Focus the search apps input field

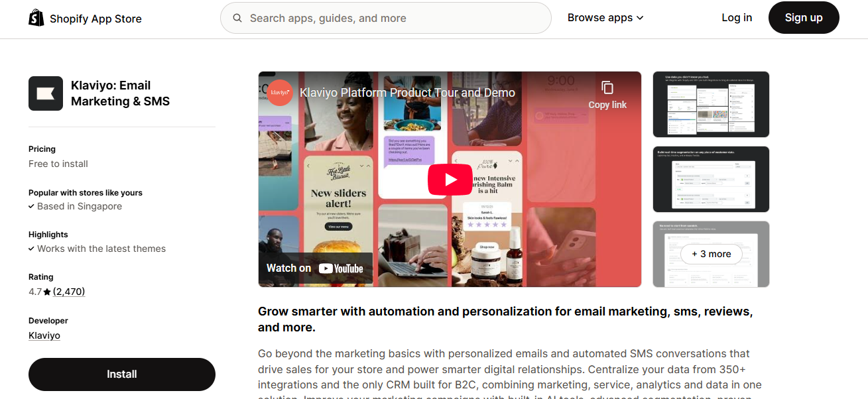[x=386, y=18]
